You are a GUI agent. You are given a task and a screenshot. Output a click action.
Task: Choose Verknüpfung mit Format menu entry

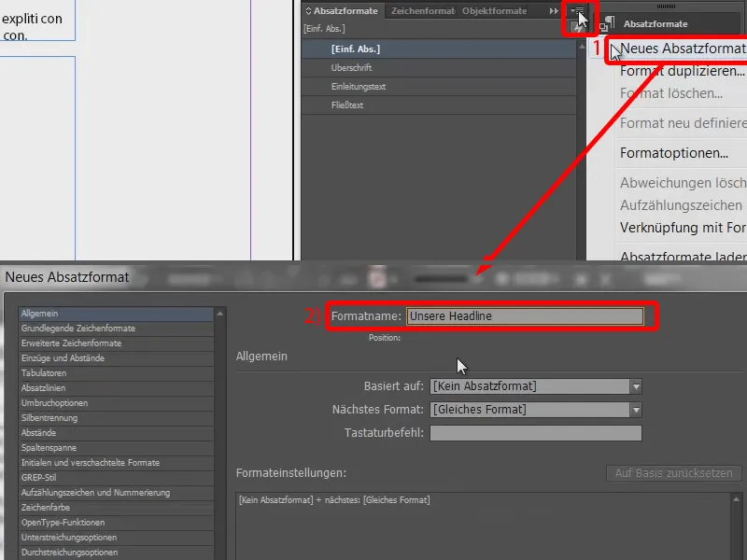tap(683, 228)
